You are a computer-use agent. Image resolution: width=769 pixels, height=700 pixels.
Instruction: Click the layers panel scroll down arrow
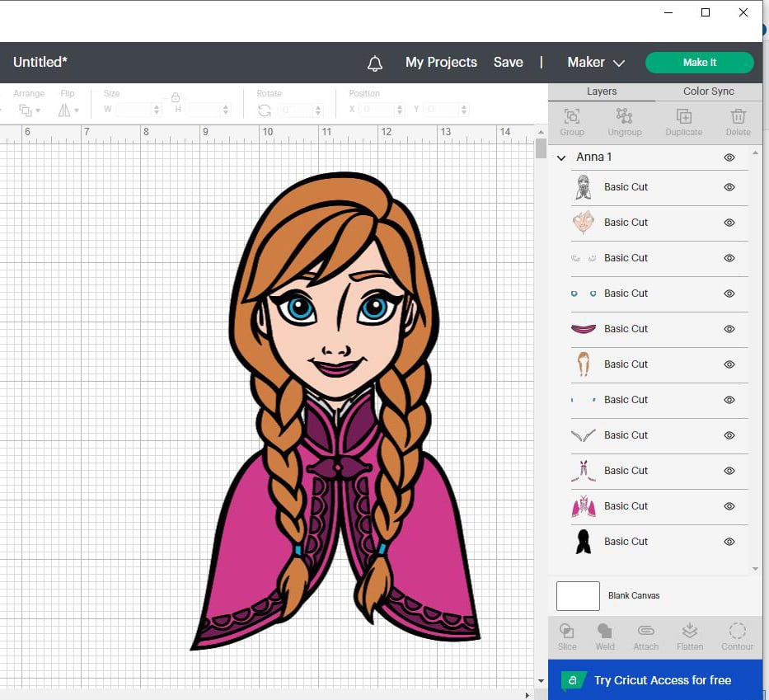pyautogui.click(x=755, y=569)
